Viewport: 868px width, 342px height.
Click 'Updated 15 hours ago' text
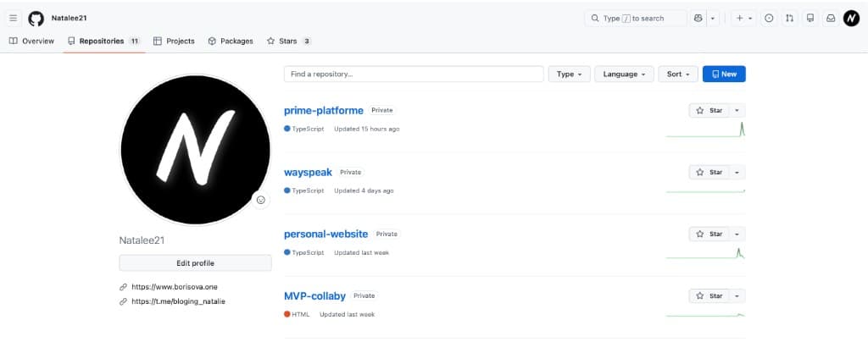point(367,130)
